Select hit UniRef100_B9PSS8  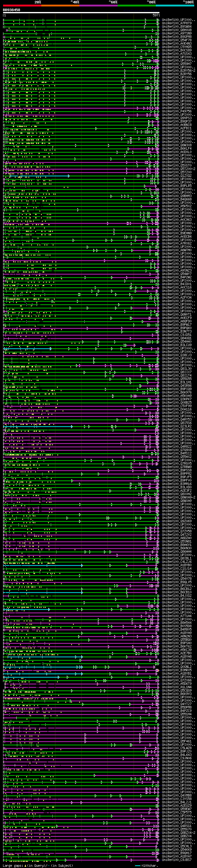(x=177, y=470)
